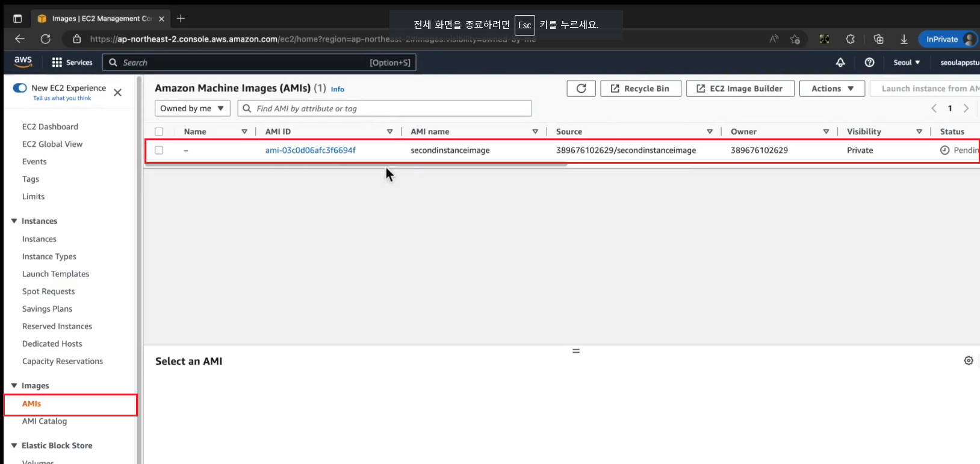
Task: Collapse Elastic Block Store section
Action: tap(14, 446)
